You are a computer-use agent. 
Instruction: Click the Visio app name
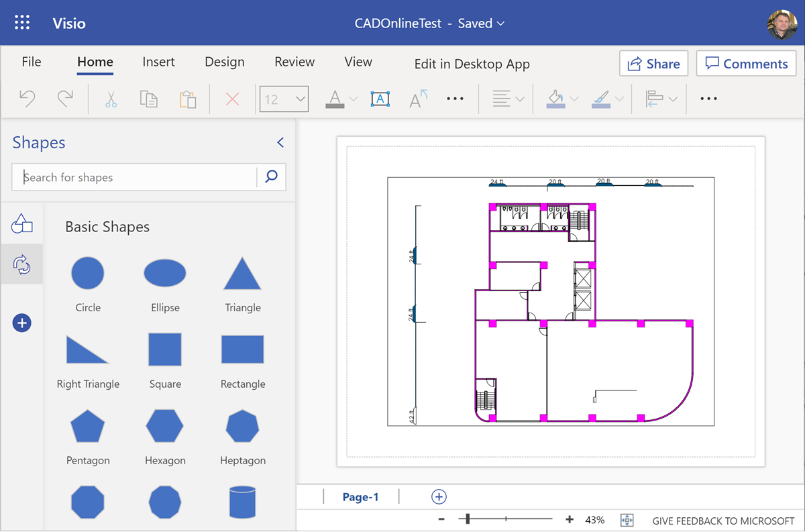[x=69, y=23]
